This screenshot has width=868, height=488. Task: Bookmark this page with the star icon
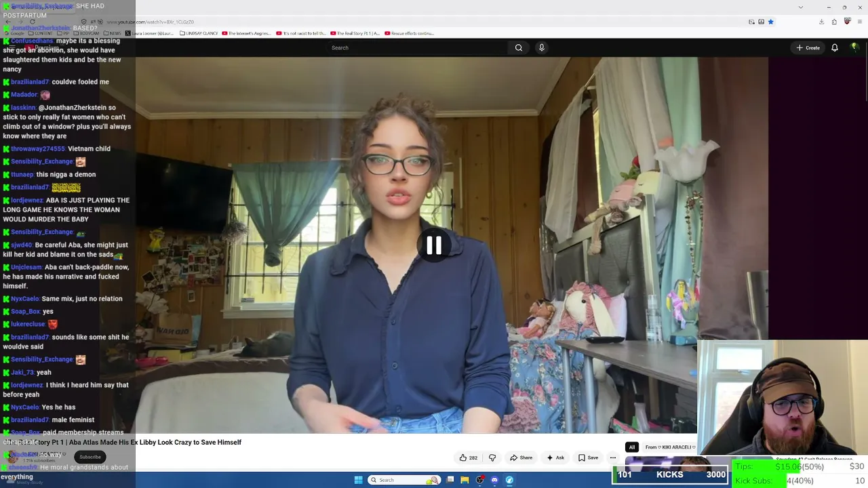[770, 22]
